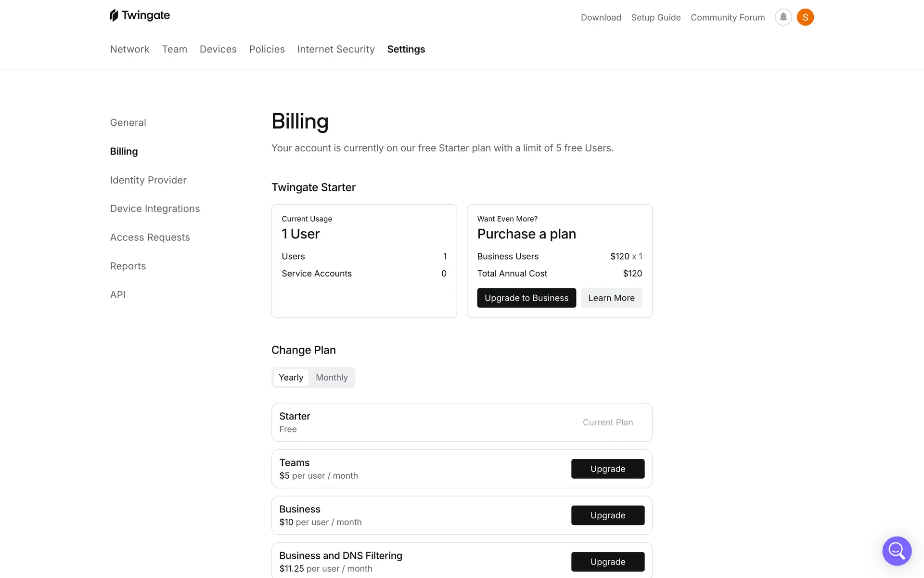The width and height of the screenshot is (924, 578).
Task: Go to the Network tab
Action: [129, 49]
